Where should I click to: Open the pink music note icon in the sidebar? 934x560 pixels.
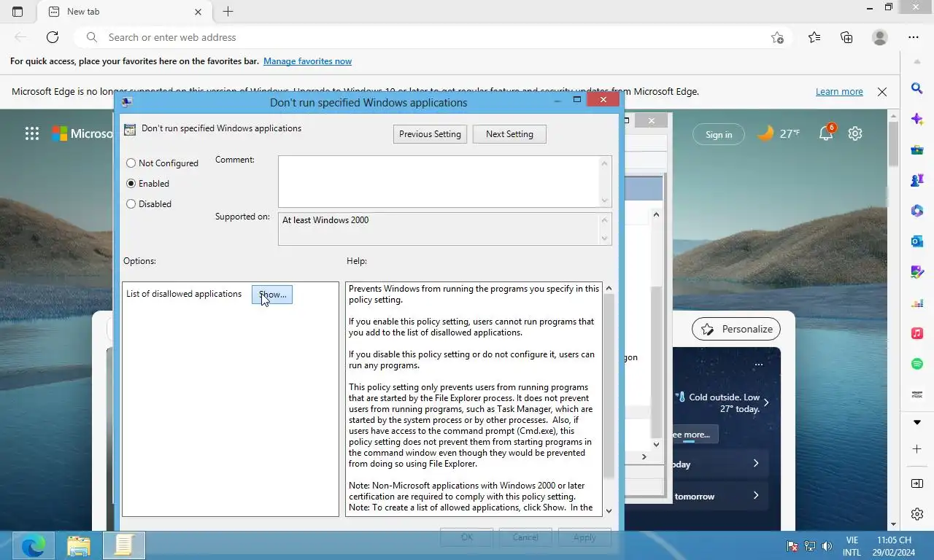[917, 333]
